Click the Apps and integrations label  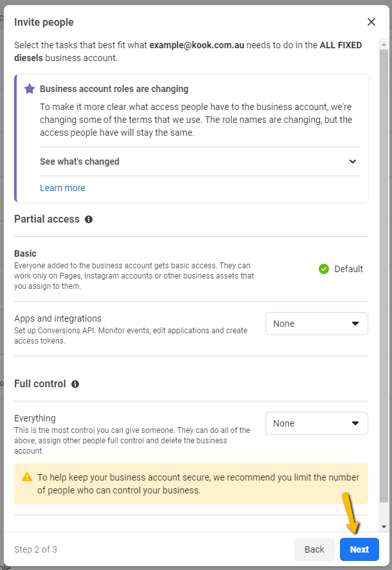pos(58,318)
